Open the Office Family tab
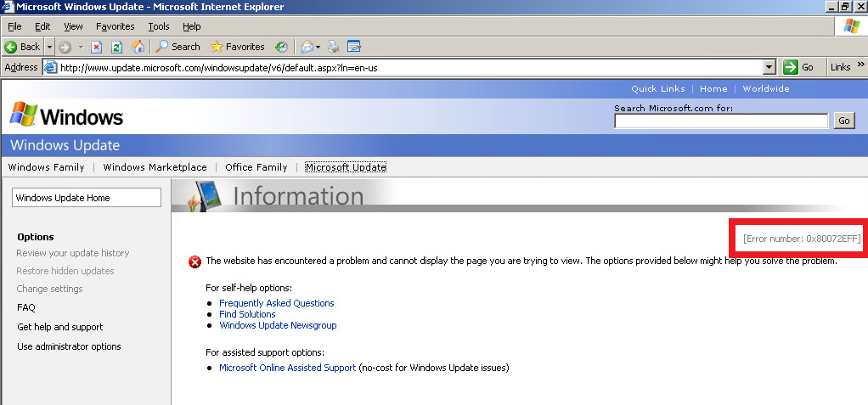This screenshot has height=405, width=868. coord(256,167)
